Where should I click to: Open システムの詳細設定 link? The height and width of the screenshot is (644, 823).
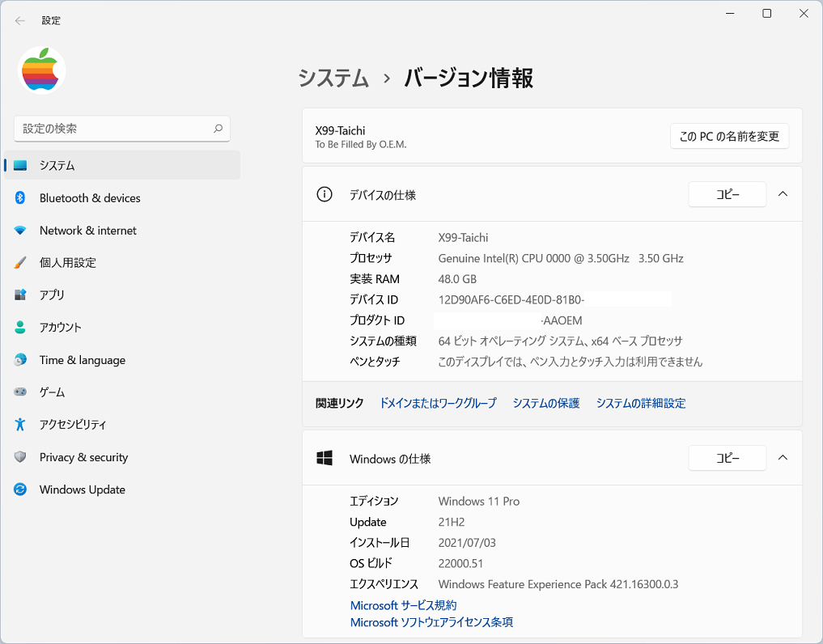click(x=641, y=403)
